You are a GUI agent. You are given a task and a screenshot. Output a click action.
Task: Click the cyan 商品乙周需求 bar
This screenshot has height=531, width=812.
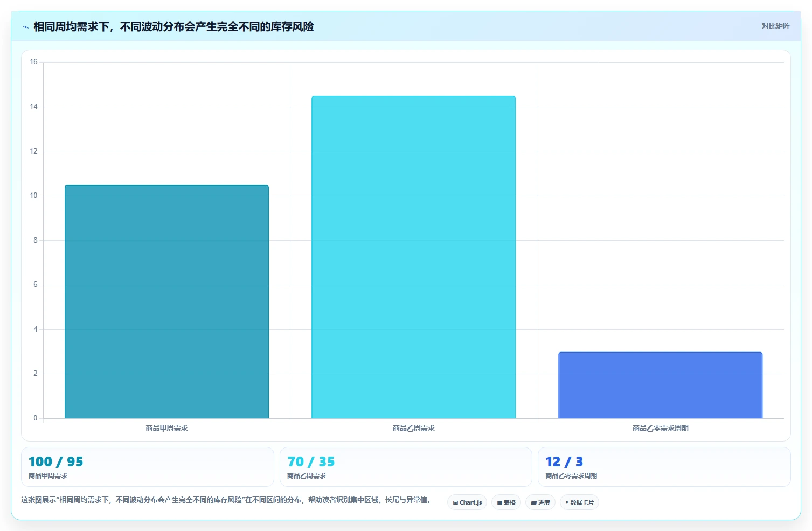point(413,257)
